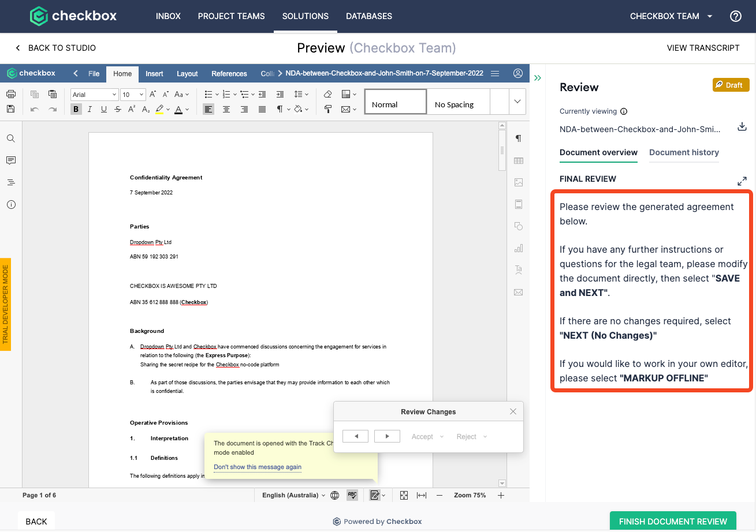Click Don't show this message again
Image resolution: width=756 pixels, height=532 pixels.
pos(258,467)
